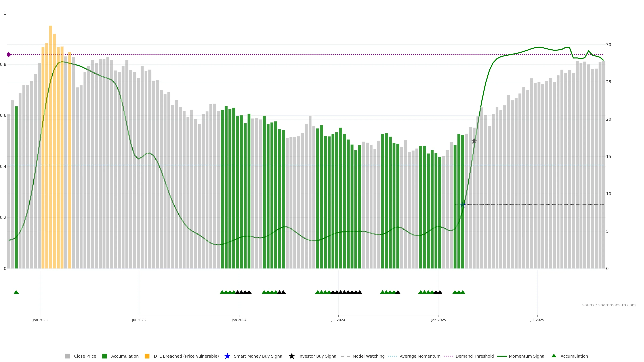Click the Average Momentum legend label

(420, 356)
